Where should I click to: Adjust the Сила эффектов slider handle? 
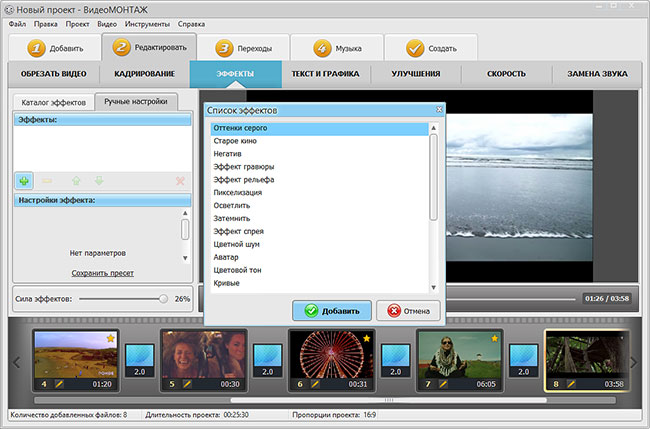point(163,299)
